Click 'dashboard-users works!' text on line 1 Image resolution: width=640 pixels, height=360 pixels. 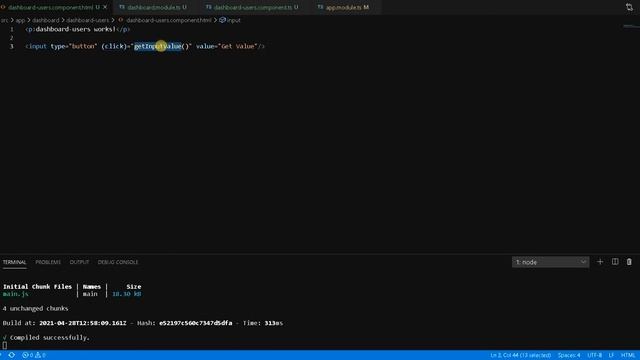tap(76, 29)
